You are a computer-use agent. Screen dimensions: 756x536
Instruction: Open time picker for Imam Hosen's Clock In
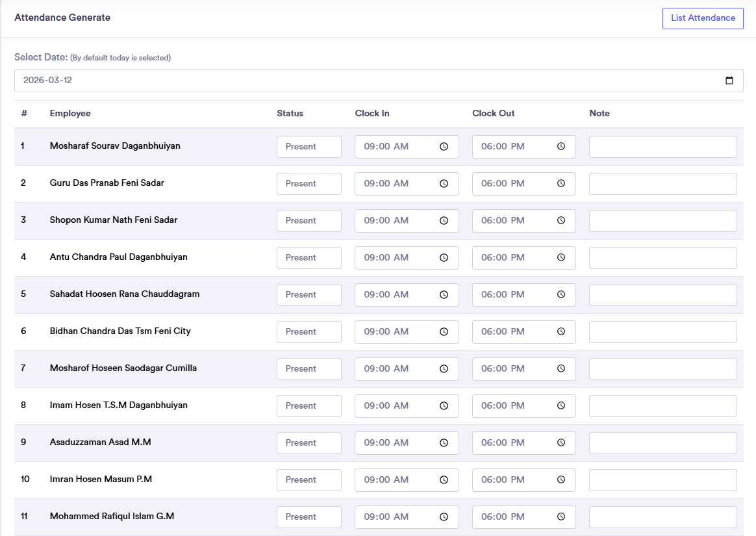click(444, 406)
